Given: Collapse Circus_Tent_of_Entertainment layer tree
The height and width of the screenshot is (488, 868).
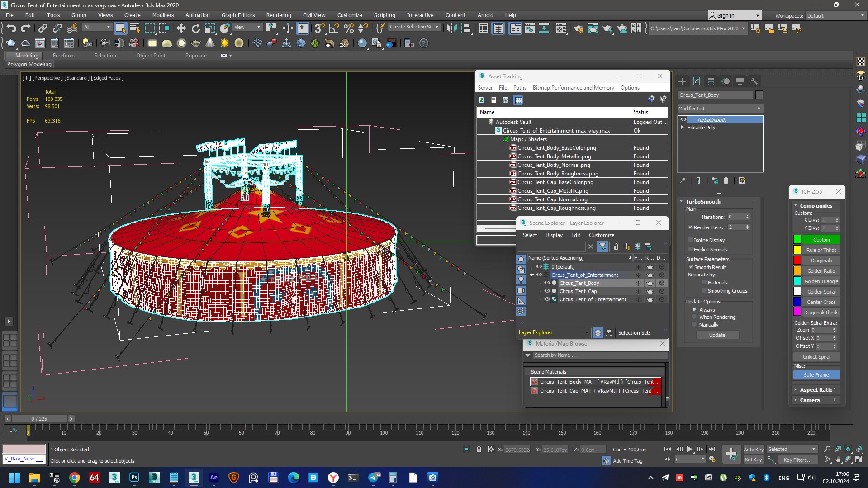Looking at the screenshot, I should pos(532,275).
